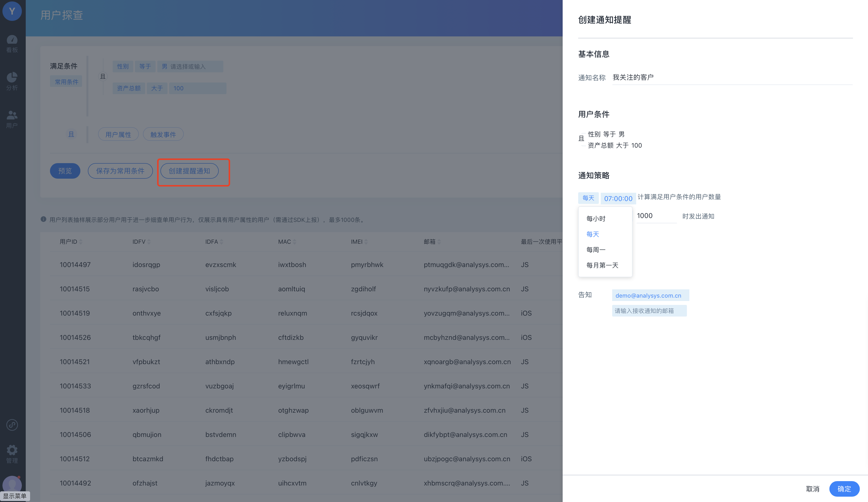The image size is (868, 502).
Task: Click user ID 10014497
Action: [x=75, y=265]
